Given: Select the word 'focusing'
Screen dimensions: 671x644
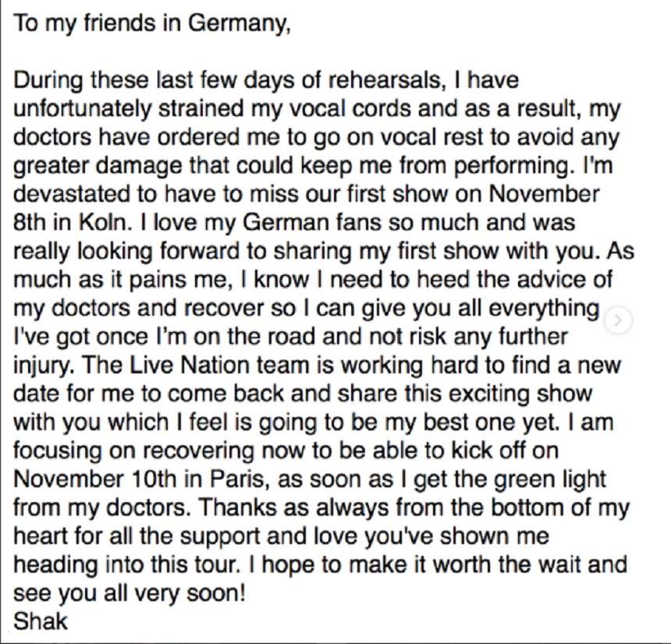Looking at the screenshot, I should [58, 451].
